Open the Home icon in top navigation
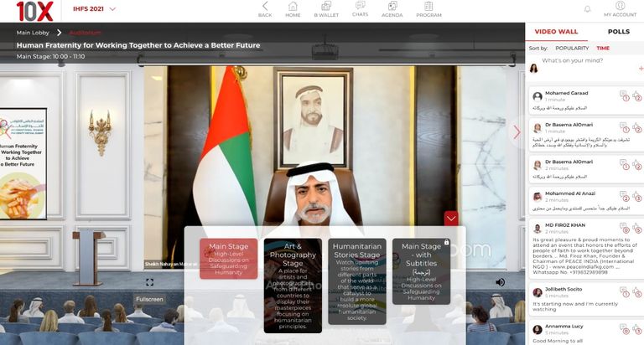The image size is (644, 345). click(x=293, y=9)
